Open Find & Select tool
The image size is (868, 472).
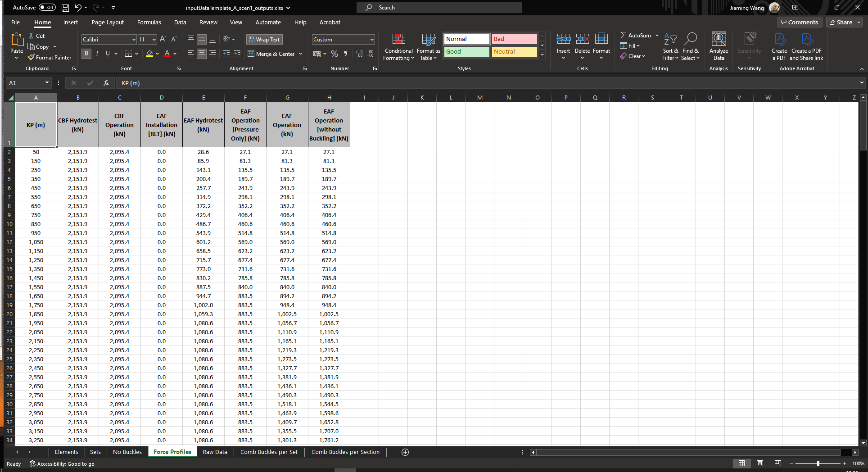point(690,47)
